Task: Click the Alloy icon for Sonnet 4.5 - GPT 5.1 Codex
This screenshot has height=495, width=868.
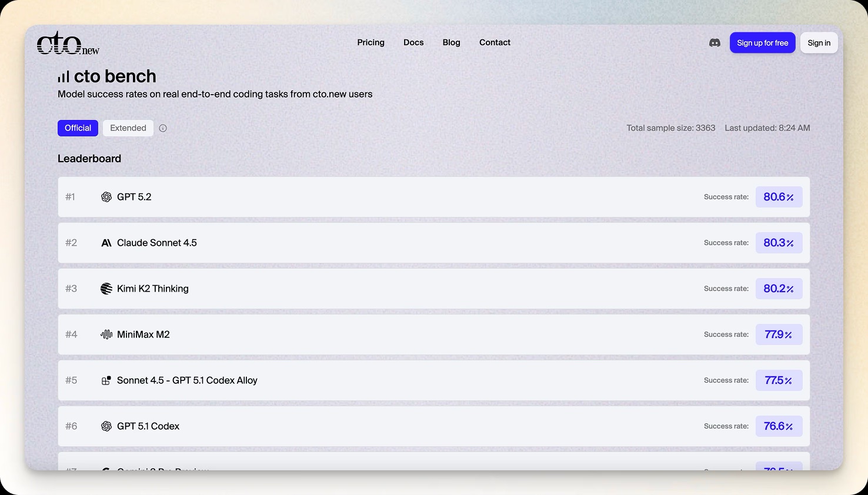Action: (106, 380)
